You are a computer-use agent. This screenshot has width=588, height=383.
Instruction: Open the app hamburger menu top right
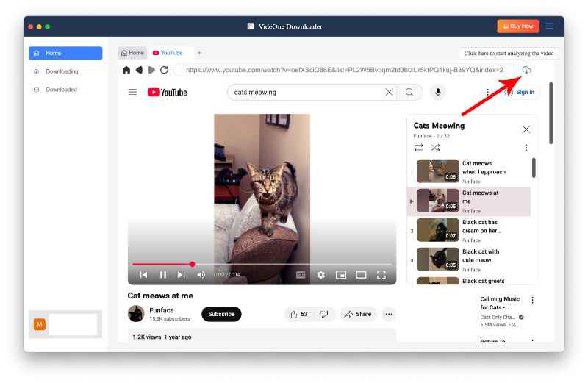[x=549, y=26]
